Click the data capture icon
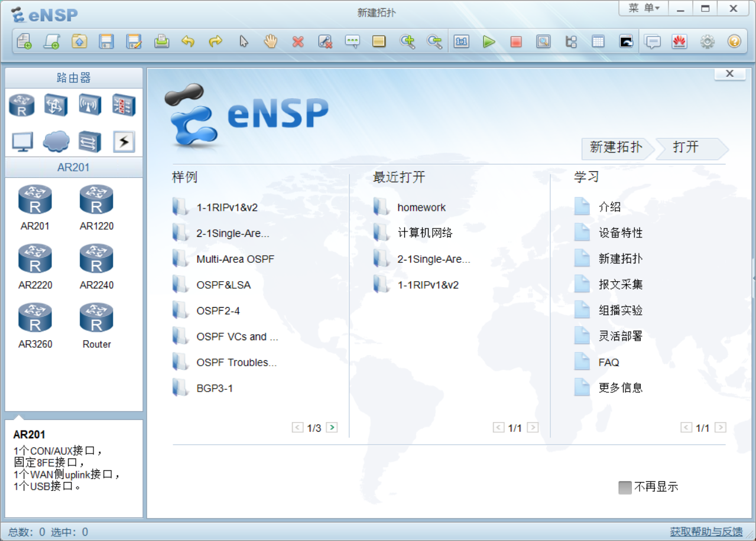This screenshot has width=756, height=541. [x=543, y=41]
